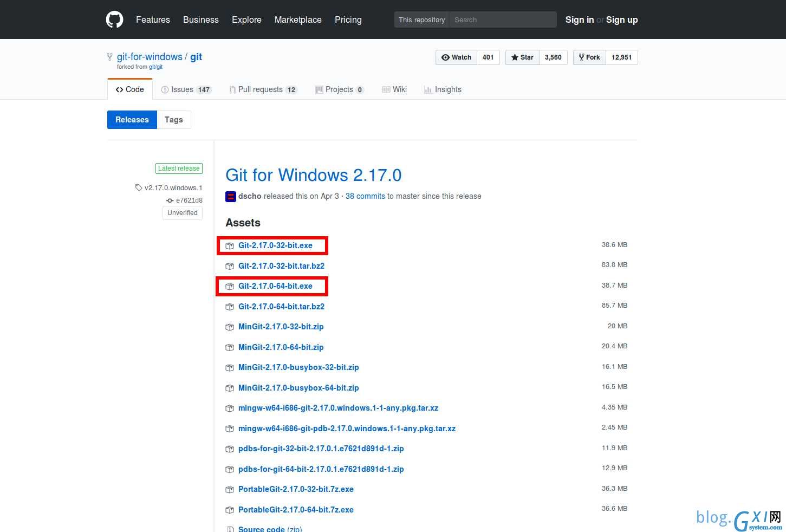Click package icon beside mingw-w64-i686-git-pdb package
Screen dimensions: 786x532
point(230,429)
